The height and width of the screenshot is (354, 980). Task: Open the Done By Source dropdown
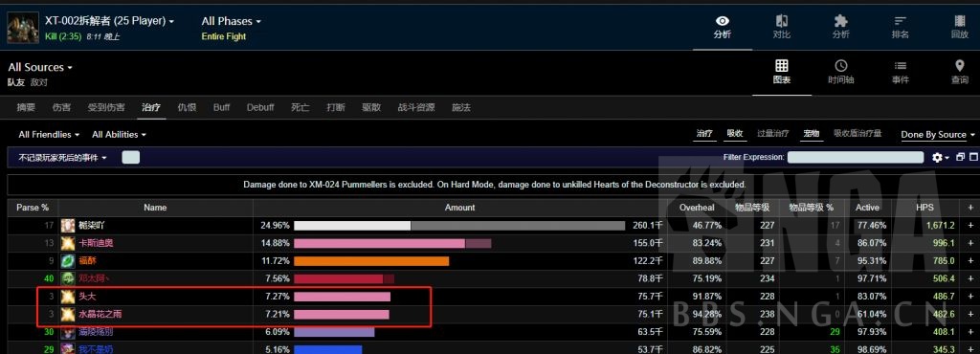(x=938, y=135)
